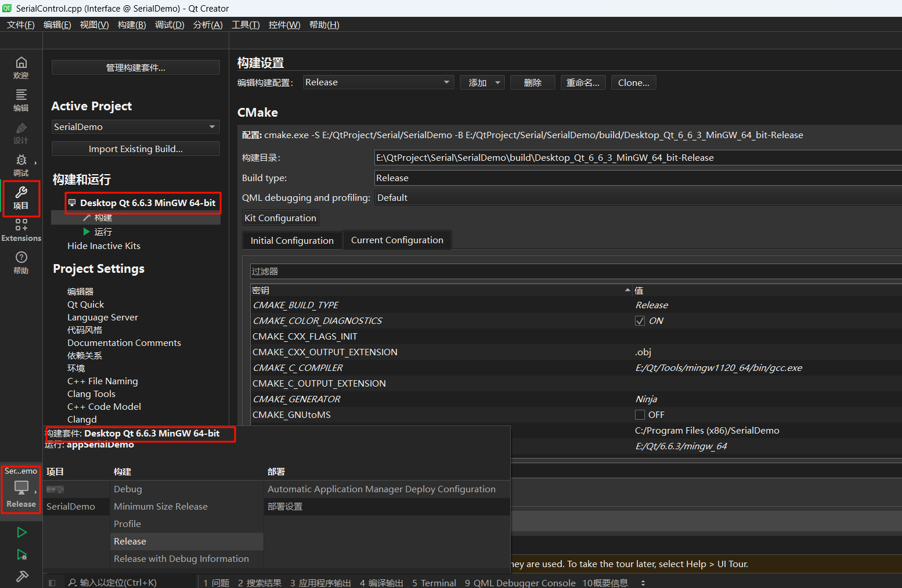Open Clang Tools project settings
Image resolution: width=902 pixels, height=588 pixels.
[91, 394]
